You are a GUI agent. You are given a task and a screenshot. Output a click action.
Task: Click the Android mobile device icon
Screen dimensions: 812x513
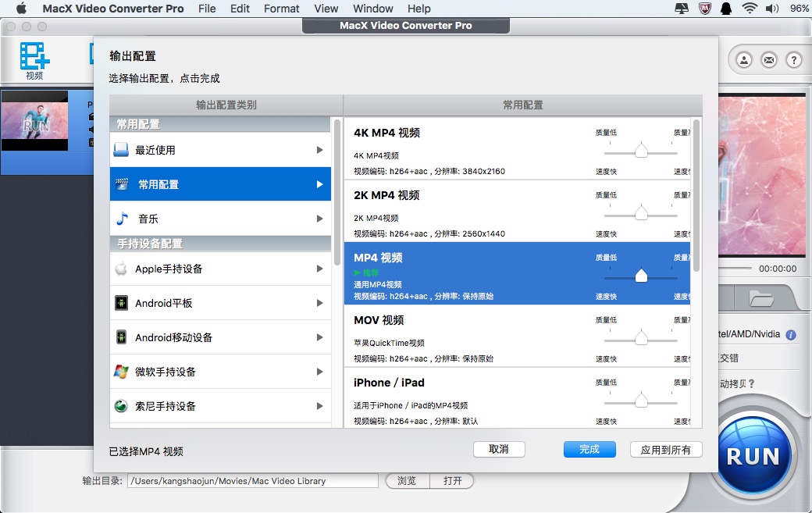tap(121, 337)
